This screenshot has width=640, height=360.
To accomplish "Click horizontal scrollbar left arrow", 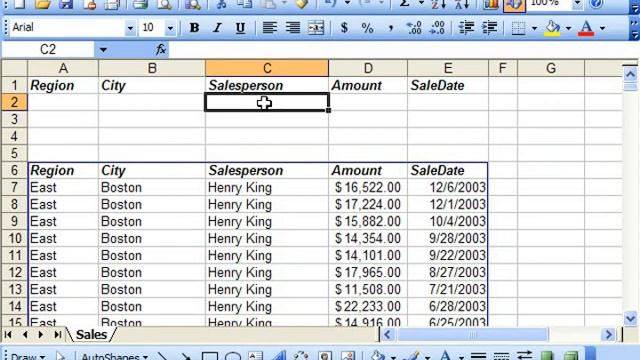I will [387, 335].
